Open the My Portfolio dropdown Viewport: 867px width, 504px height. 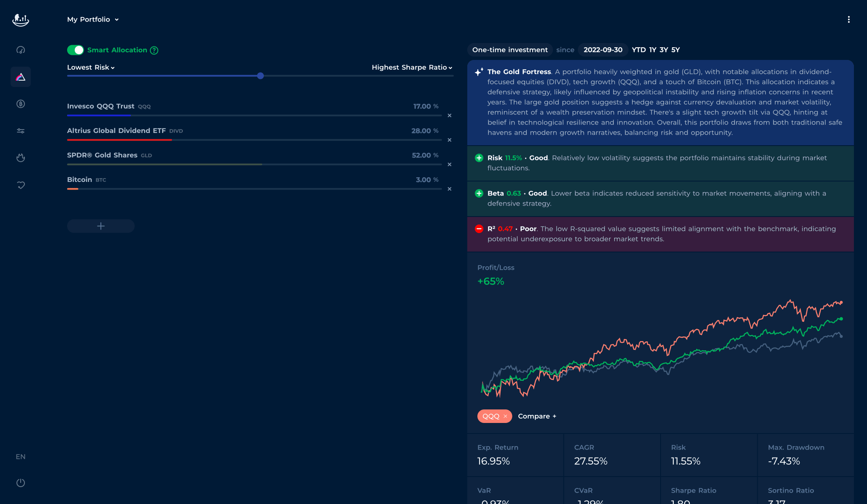click(93, 19)
